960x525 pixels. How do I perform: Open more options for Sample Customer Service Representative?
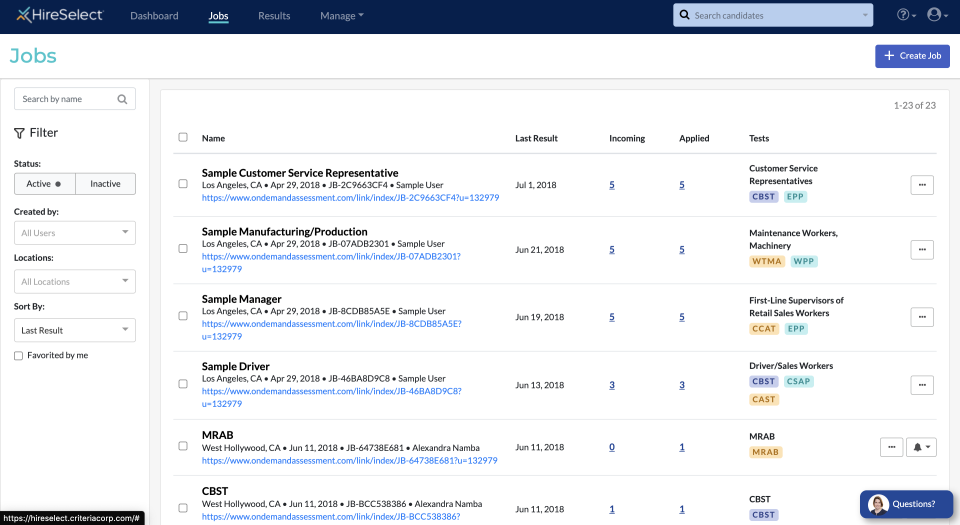click(922, 185)
